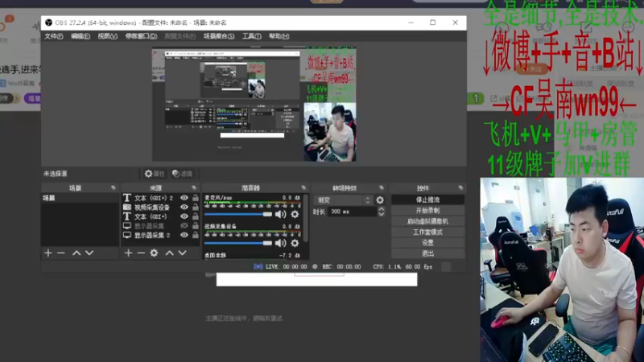Open the 文件(F) menu
The width and height of the screenshot is (644, 362).
click(x=54, y=36)
